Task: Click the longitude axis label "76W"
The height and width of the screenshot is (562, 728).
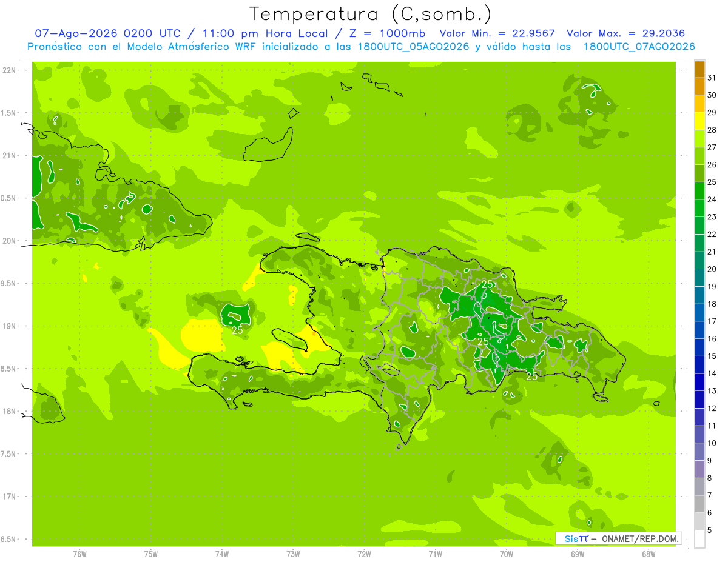Action: pos(79,554)
